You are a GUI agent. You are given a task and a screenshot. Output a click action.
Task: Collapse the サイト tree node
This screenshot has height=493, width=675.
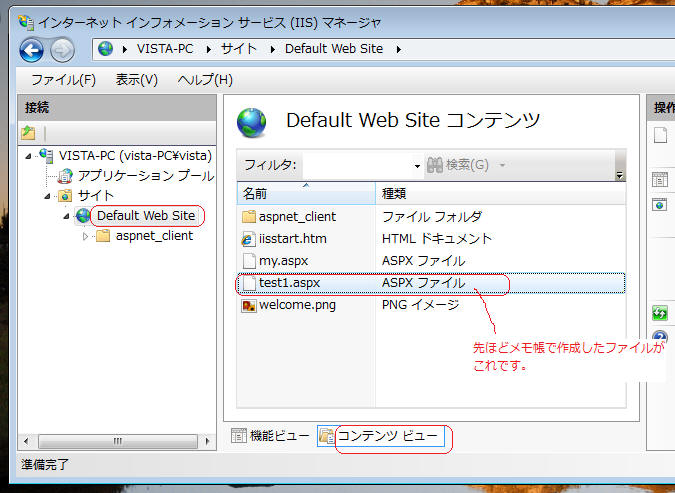(x=47, y=196)
